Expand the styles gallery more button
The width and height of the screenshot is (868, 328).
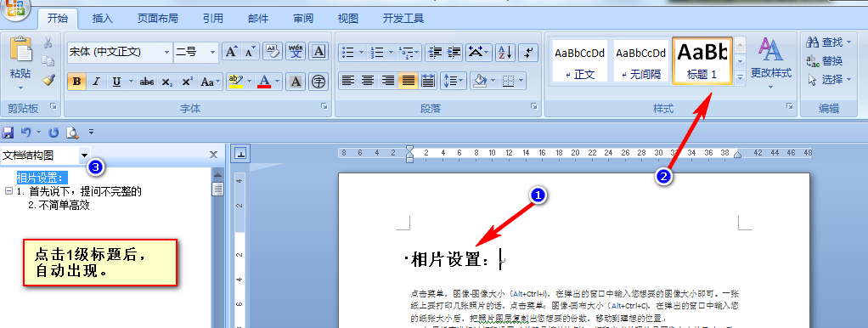(740, 77)
